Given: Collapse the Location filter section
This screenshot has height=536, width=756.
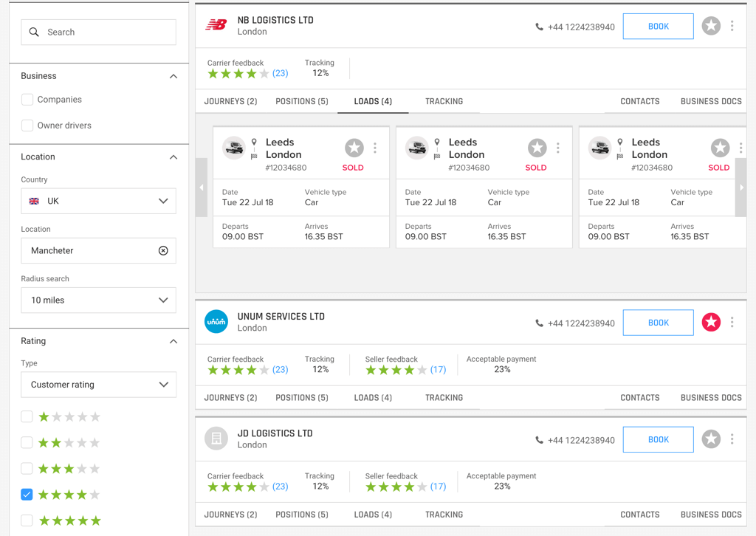Looking at the screenshot, I should [x=173, y=157].
